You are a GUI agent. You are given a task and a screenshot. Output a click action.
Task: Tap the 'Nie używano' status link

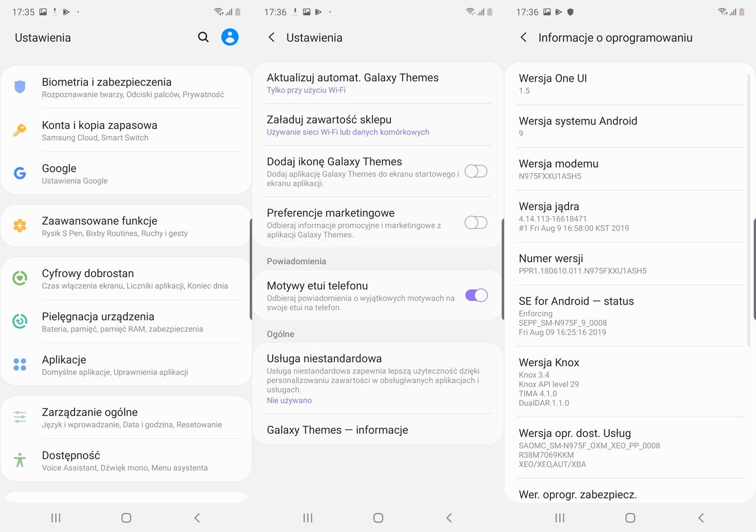[x=289, y=401]
